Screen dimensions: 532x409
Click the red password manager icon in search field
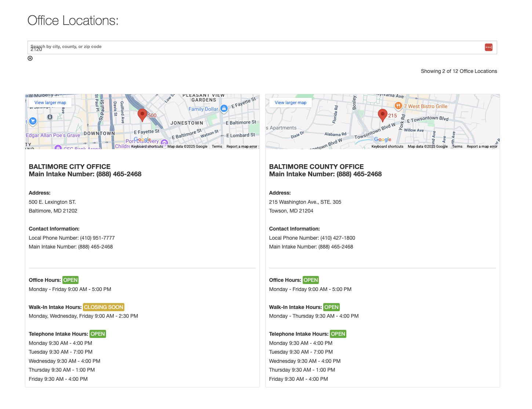488,47
